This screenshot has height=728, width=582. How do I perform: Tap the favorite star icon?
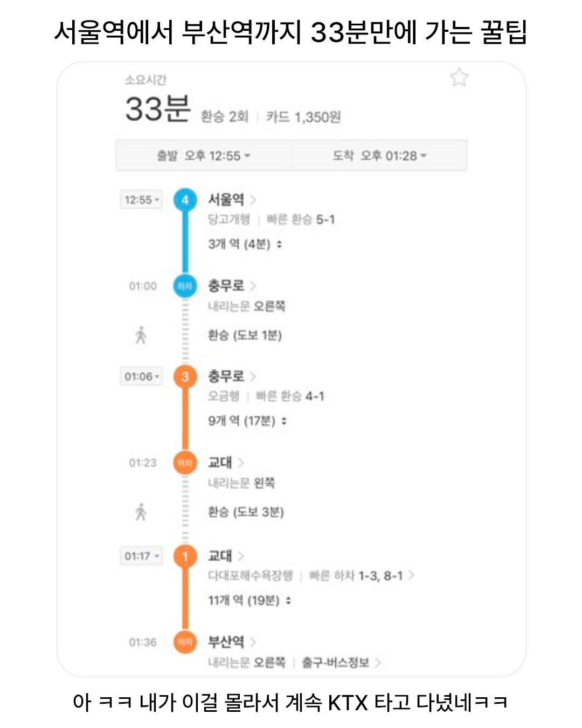tap(459, 78)
